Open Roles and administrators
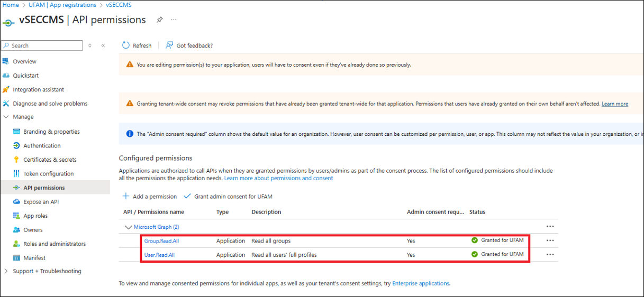 click(55, 244)
